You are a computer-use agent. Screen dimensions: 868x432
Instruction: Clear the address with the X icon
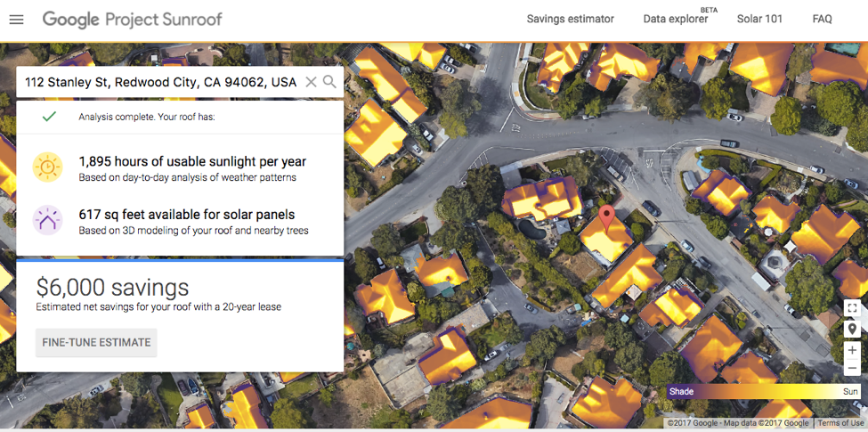point(311,82)
